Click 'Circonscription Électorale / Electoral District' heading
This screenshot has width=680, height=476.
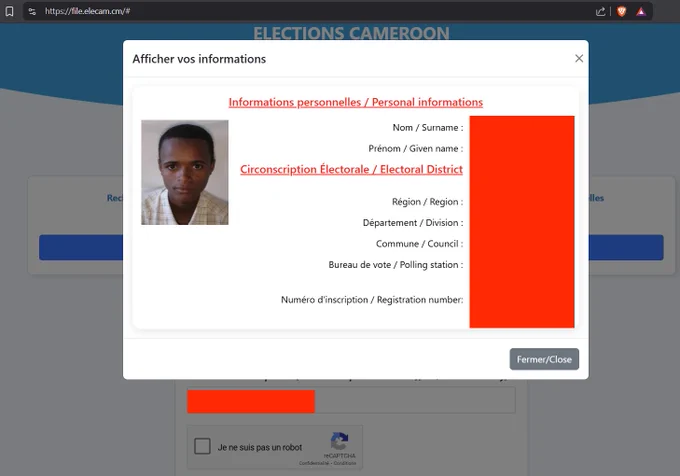pos(351,170)
